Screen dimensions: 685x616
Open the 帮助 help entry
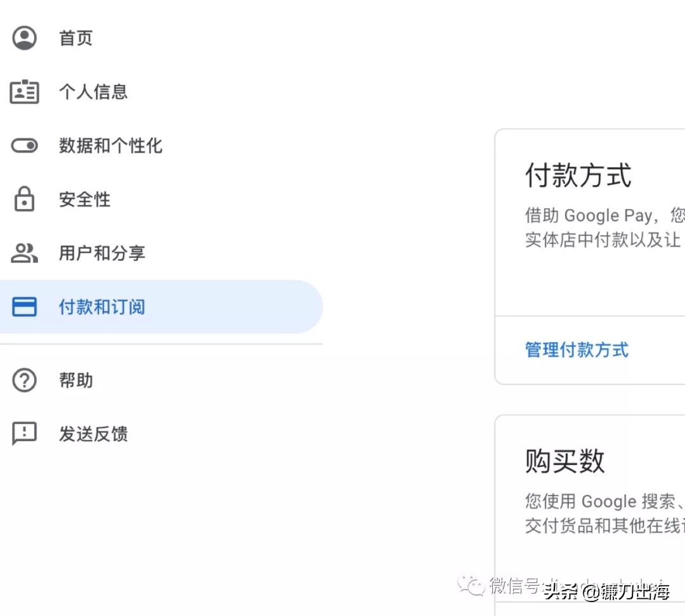pos(76,380)
